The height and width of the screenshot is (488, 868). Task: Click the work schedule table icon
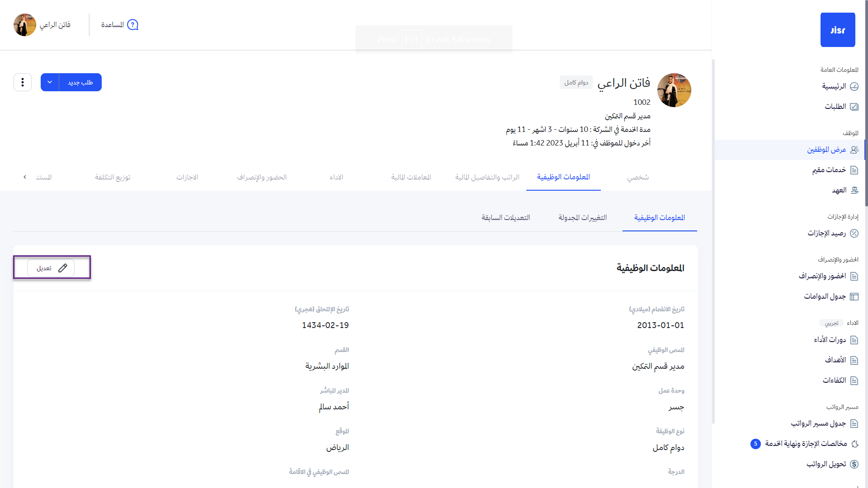click(854, 296)
